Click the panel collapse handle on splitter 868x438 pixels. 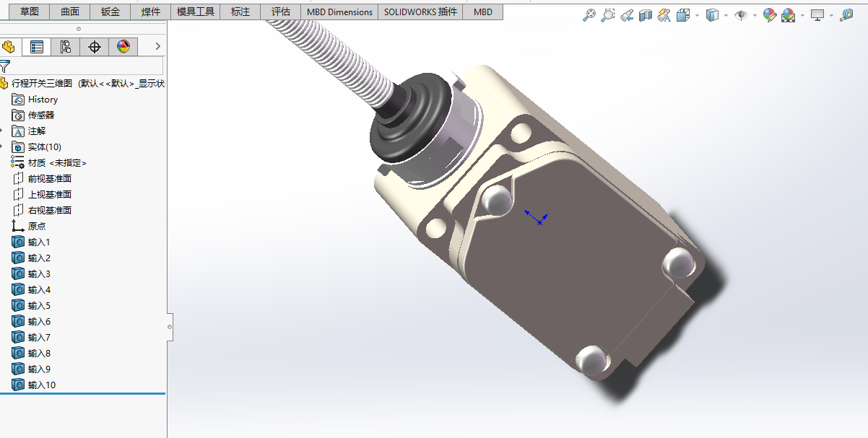click(170, 326)
